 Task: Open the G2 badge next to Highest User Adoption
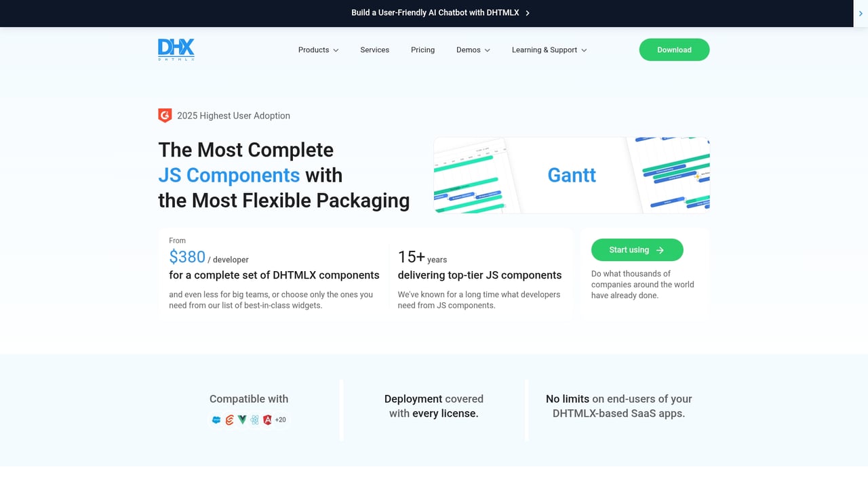click(x=164, y=115)
